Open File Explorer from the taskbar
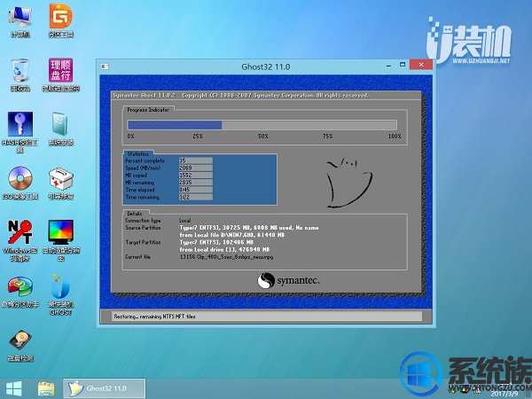The height and width of the screenshot is (399, 532). point(46,387)
